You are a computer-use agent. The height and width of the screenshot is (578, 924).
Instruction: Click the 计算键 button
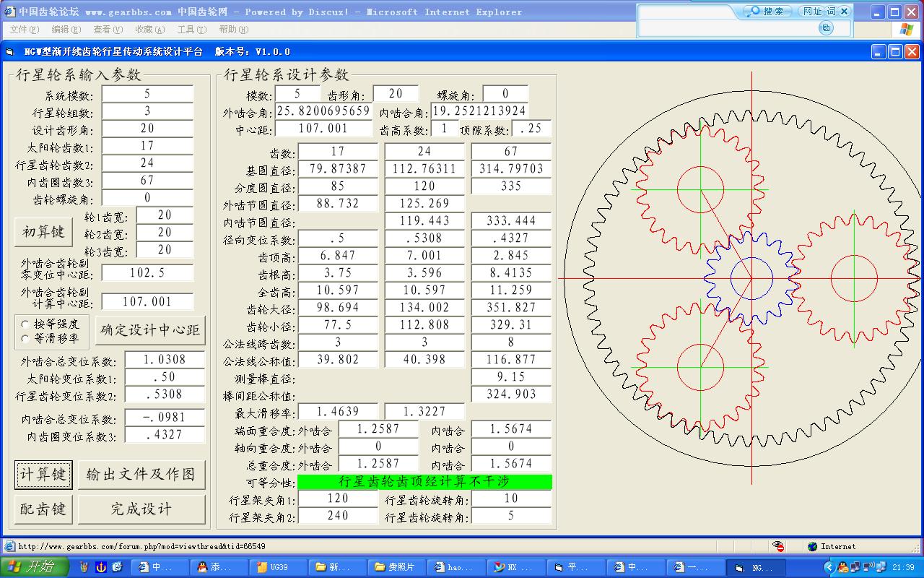click(43, 475)
